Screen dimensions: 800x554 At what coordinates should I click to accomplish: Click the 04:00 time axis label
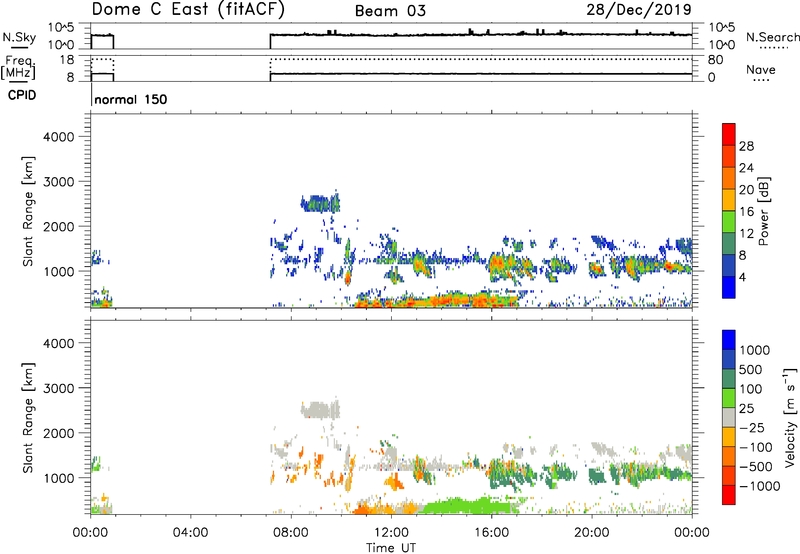tap(190, 533)
